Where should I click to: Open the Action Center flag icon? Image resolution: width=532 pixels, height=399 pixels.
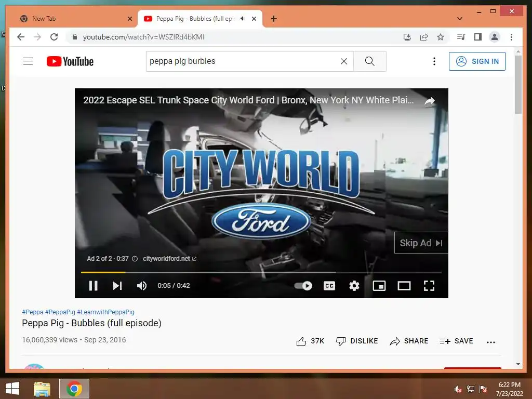[x=483, y=389]
